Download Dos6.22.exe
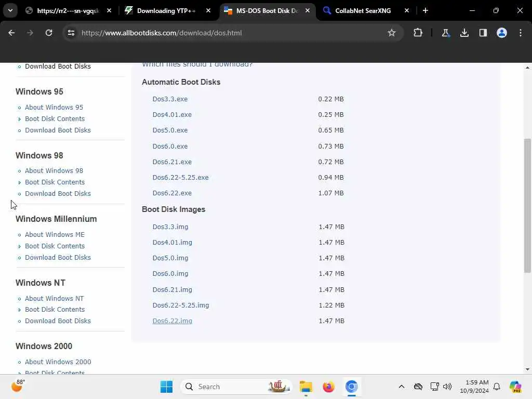 click(172, 193)
